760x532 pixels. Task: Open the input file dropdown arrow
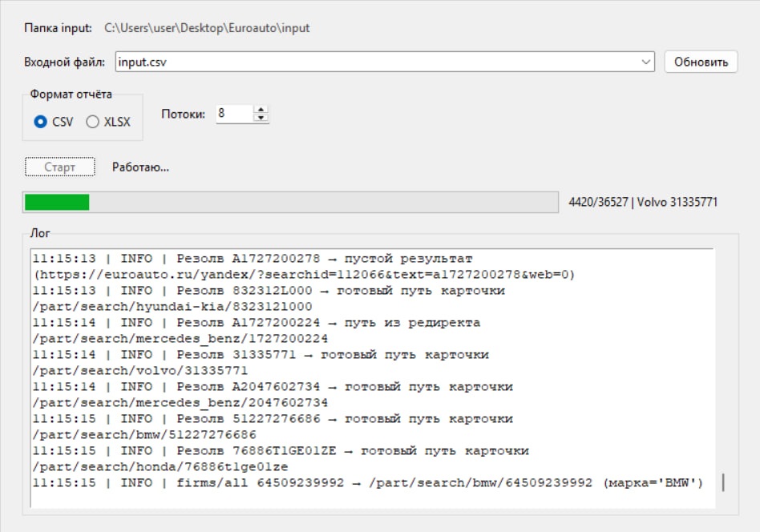645,62
